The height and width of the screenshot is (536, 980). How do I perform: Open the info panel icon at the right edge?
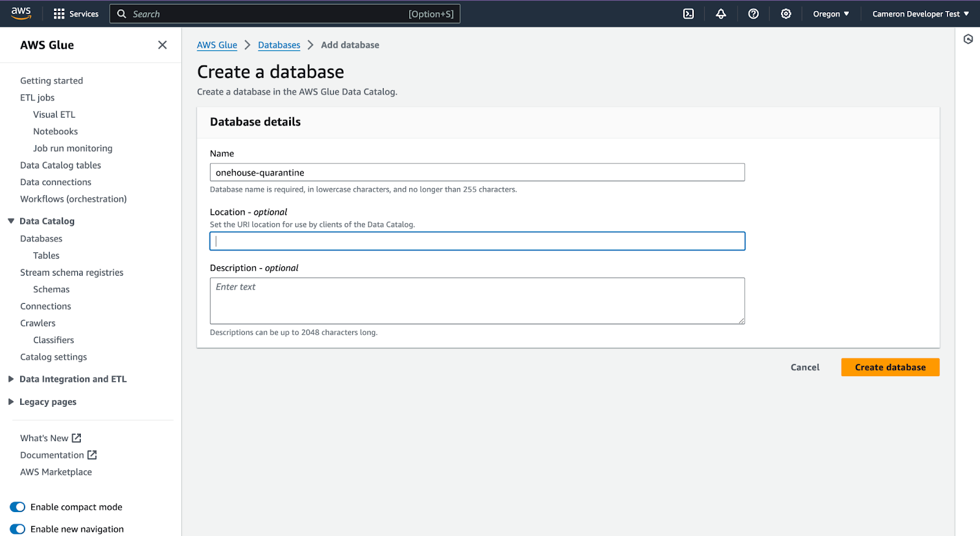968,39
